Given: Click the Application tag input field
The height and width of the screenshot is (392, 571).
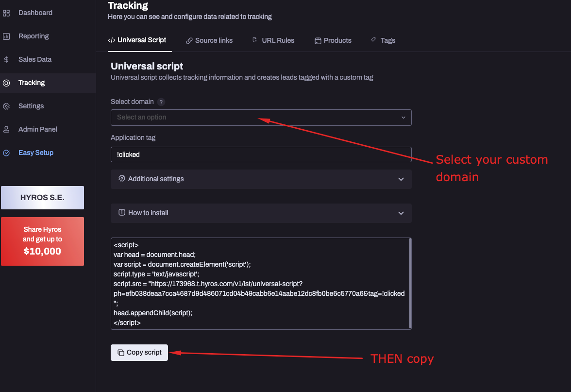Looking at the screenshot, I should pos(261,154).
